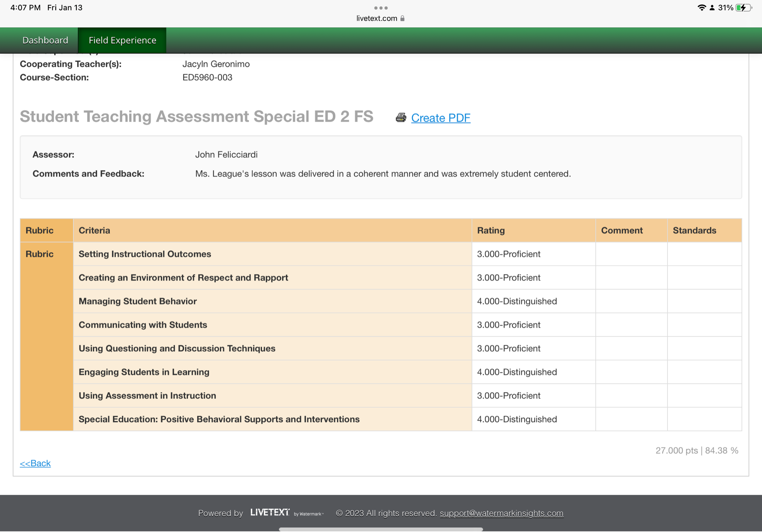Click the Managing Student Behavior criteria row
This screenshot has width=762, height=532.
point(138,301)
